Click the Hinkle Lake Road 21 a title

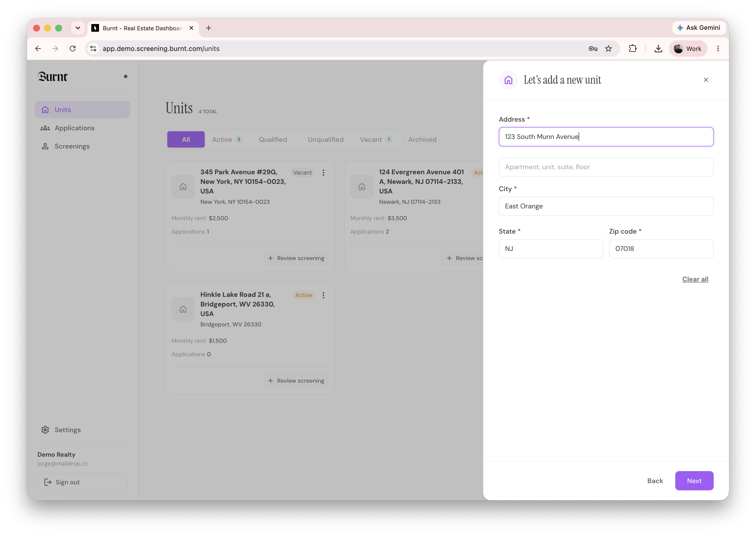click(x=238, y=304)
